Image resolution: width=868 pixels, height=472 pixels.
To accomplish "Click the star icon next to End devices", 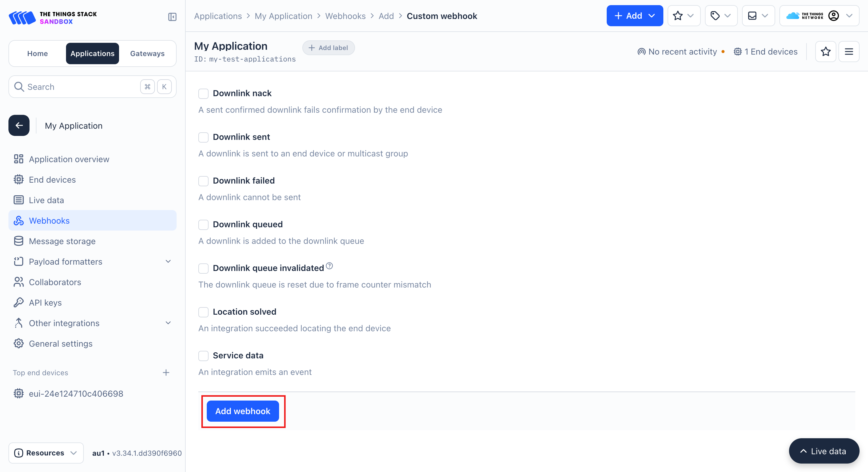I will coord(825,52).
